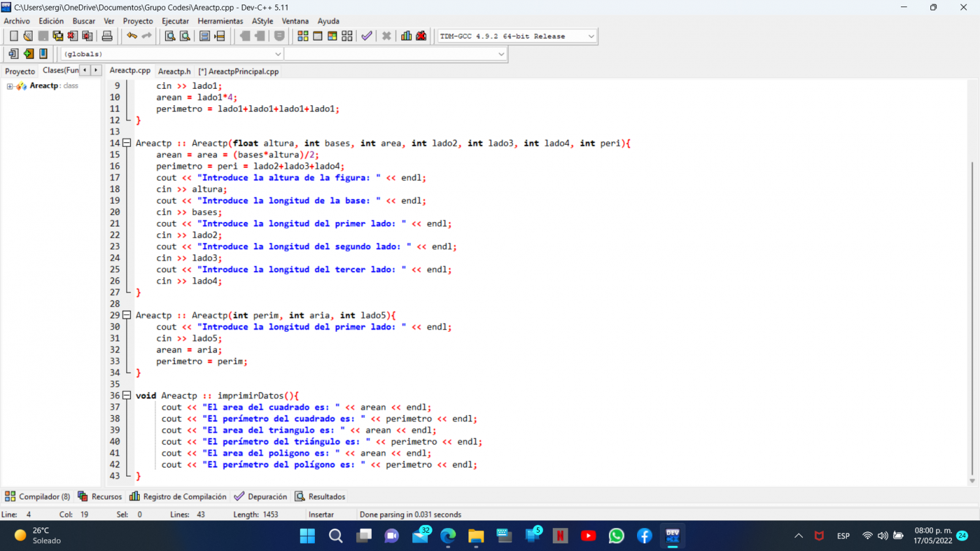980x551 pixels.
Task: Click the Close All toolbar icon
Action: point(87,36)
